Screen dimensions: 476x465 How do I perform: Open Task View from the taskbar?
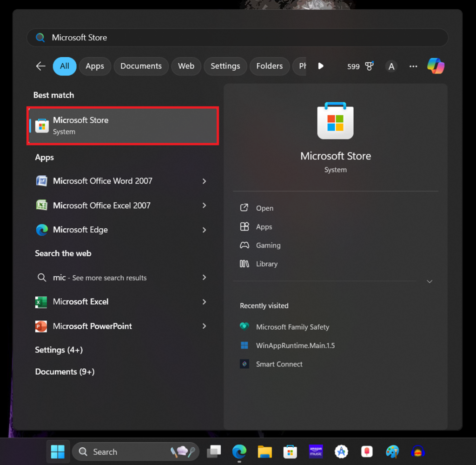pos(214,452)
